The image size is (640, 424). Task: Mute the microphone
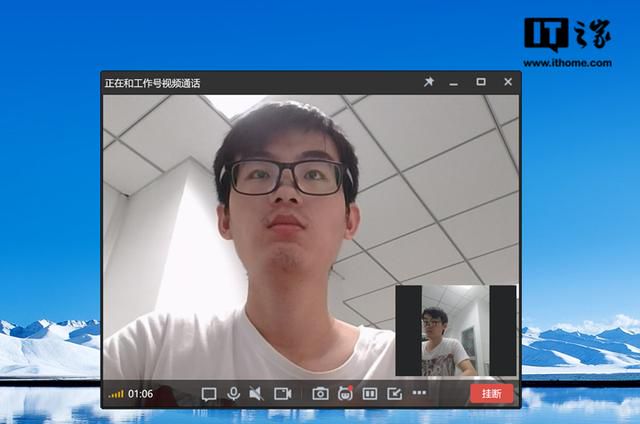[x=233, y=393]
